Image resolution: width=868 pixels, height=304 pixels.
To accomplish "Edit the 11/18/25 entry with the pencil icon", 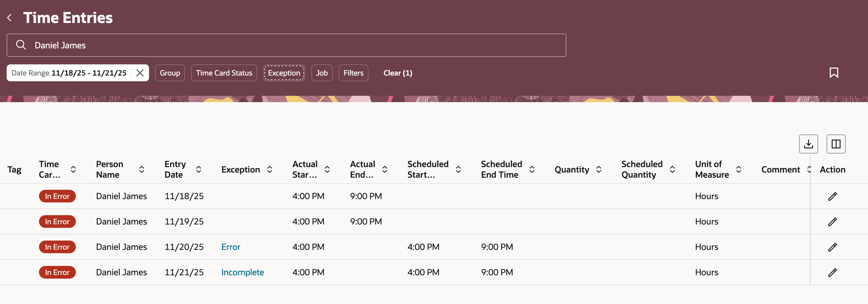I will (833, 196).
